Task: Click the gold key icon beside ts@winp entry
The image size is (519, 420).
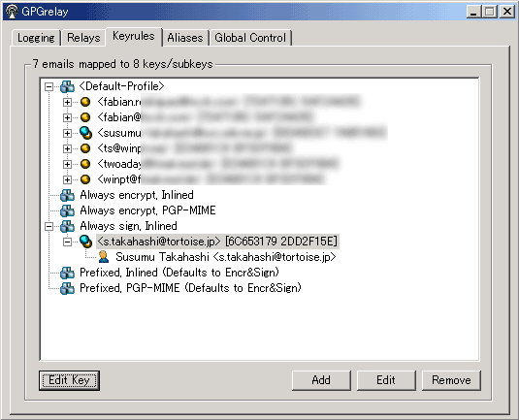Action: [x=85, y=148]
